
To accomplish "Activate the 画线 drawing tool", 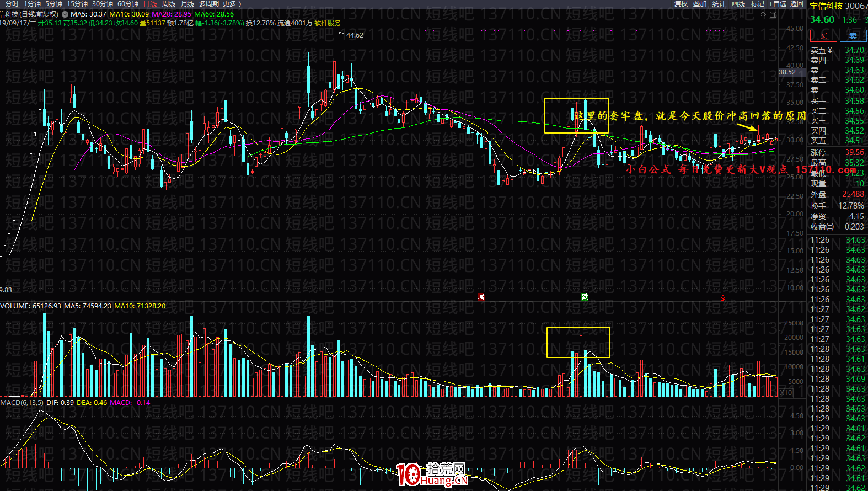I will tap(738, 4).
